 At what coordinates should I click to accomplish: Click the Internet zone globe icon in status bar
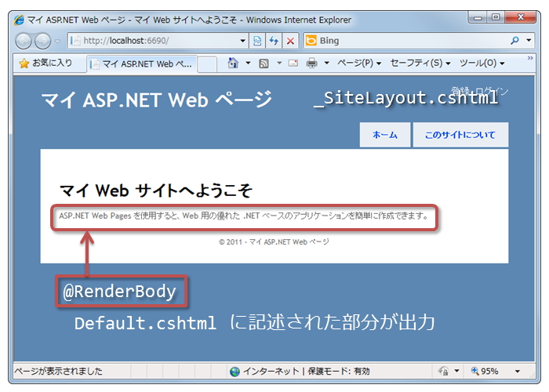tap(235, 372)
